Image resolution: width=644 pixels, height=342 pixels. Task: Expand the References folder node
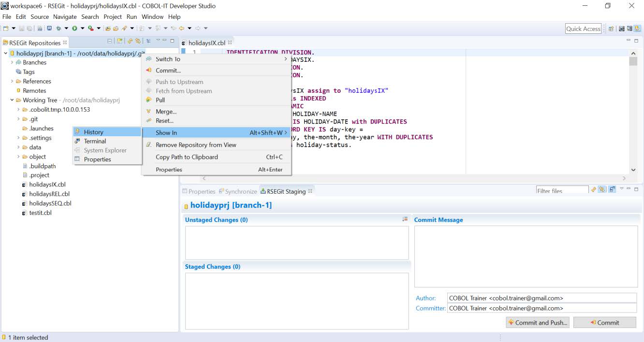(12, 81)
